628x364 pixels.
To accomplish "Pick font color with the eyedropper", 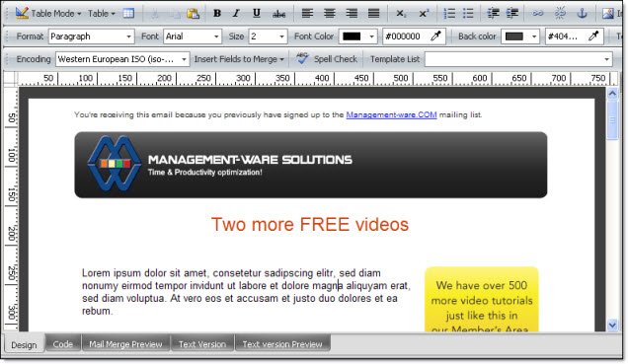I will [435, 36].
